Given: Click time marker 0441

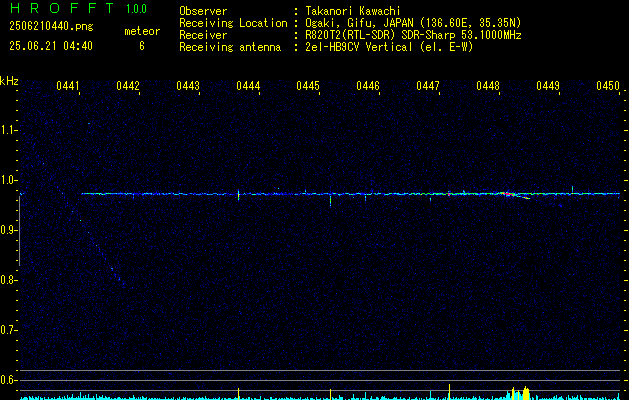Looking at the screenshot, I should click(x=67, y=86).
